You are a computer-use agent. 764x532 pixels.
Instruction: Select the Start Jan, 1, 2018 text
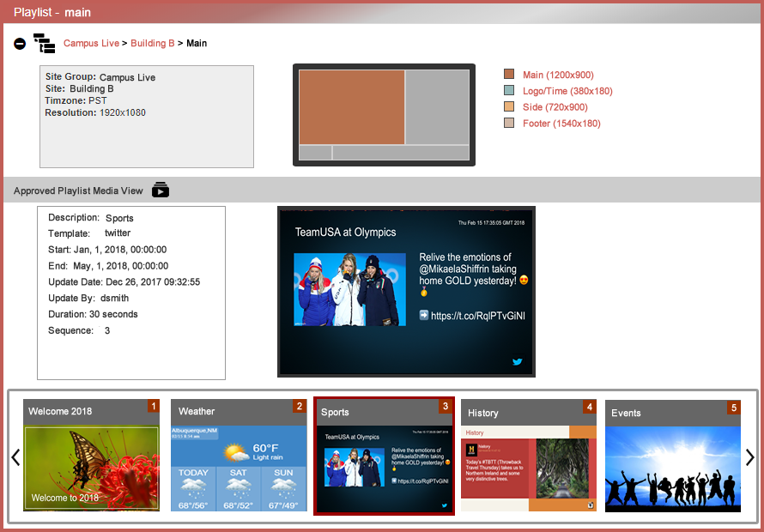[107, 250]
